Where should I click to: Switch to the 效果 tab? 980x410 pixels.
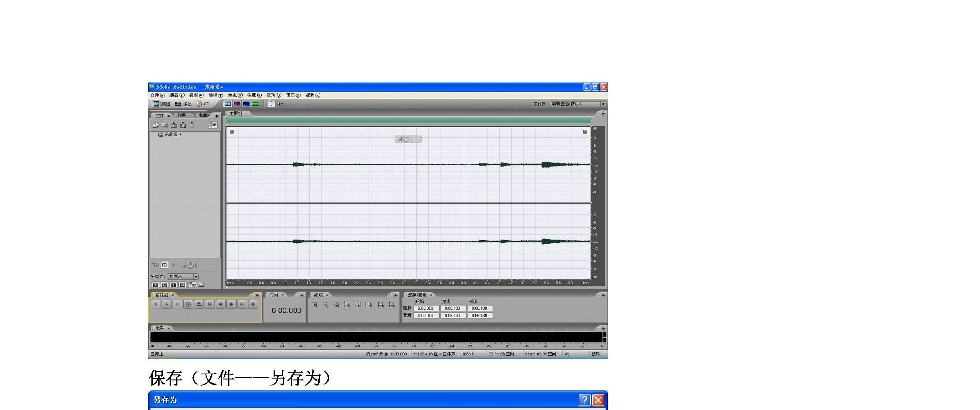[181, 116]
